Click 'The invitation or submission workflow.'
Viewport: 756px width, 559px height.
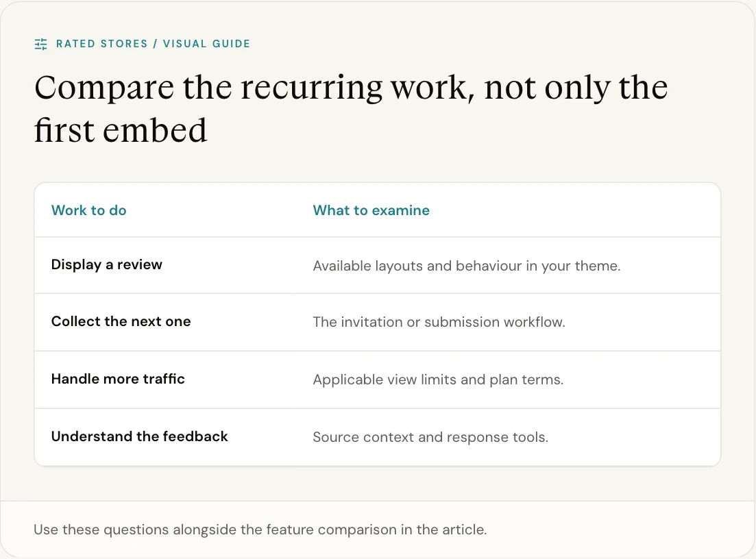(x=439, y=322)
